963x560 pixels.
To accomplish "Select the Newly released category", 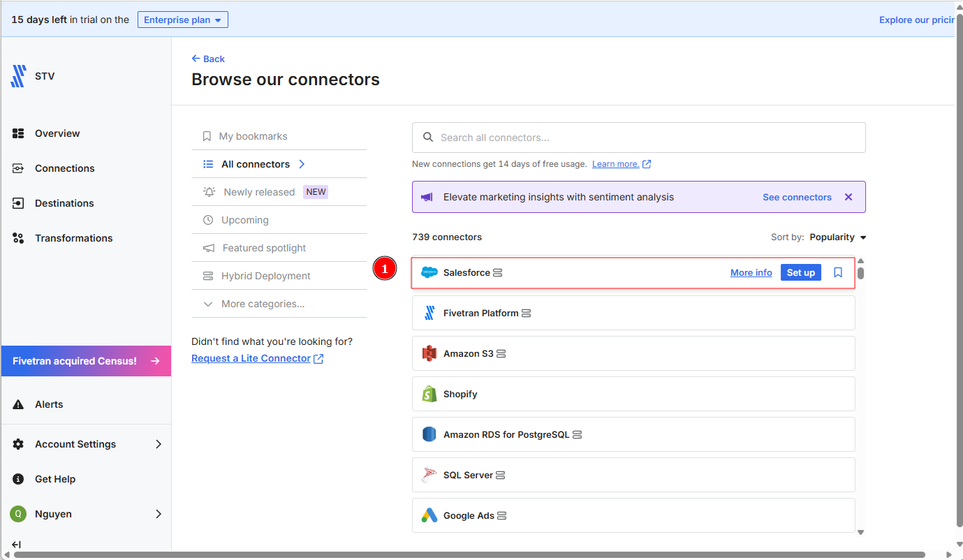I will click(259, 192).
